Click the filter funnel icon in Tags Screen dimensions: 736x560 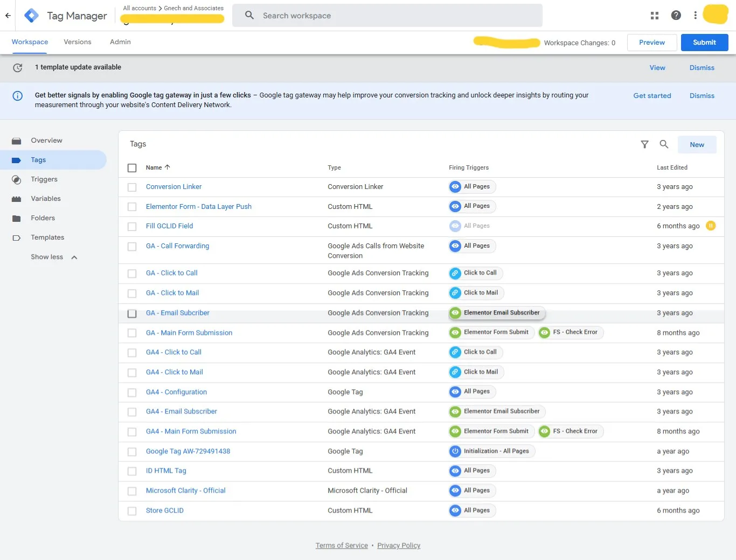coord(644,144)
